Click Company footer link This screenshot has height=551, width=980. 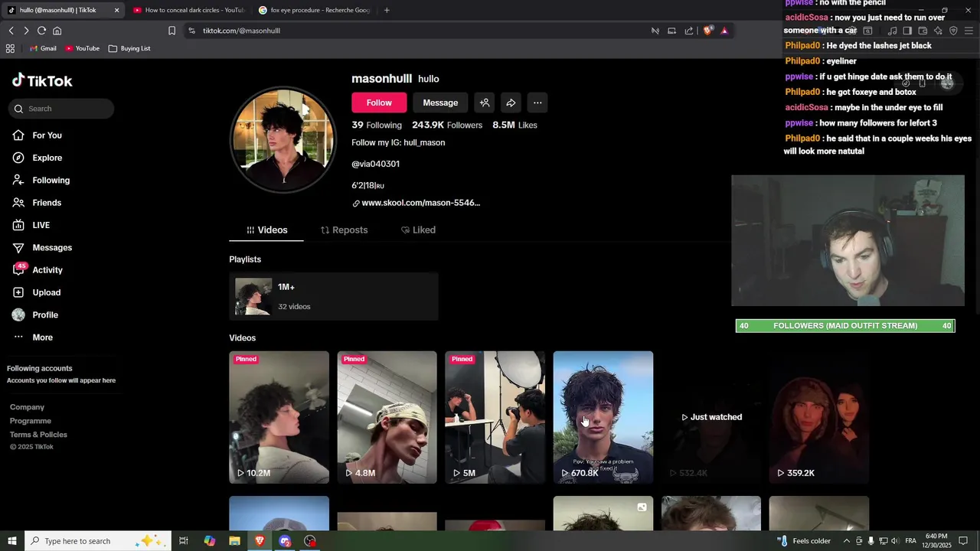(x=27, y=407)
